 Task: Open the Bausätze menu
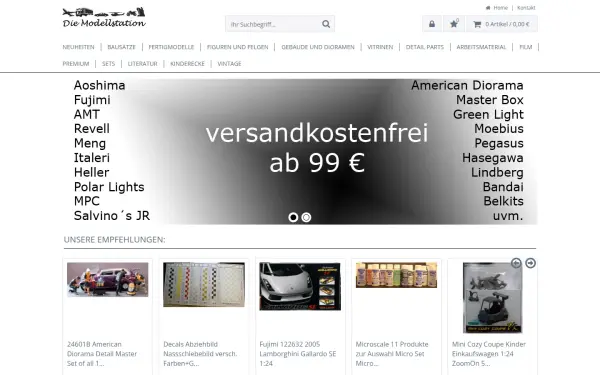coord(121,47)
